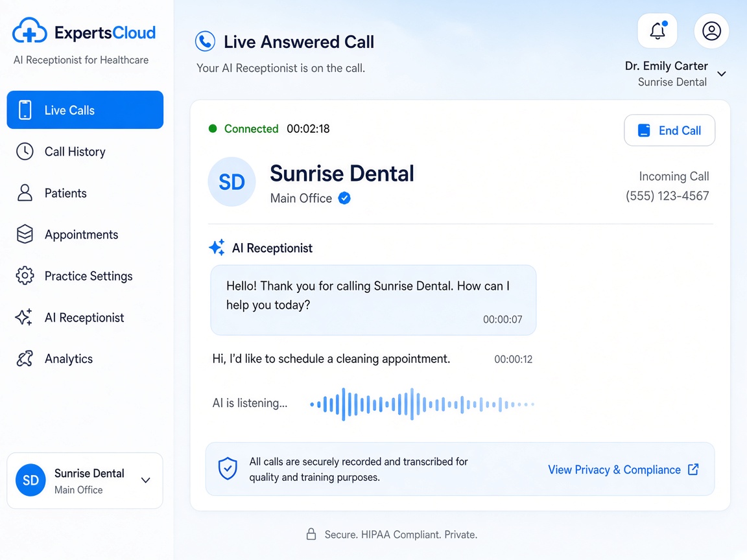The width and height of the screenshot is (747, 560).
Task: Click the Call History clock icon
Action: pos(25,152)
